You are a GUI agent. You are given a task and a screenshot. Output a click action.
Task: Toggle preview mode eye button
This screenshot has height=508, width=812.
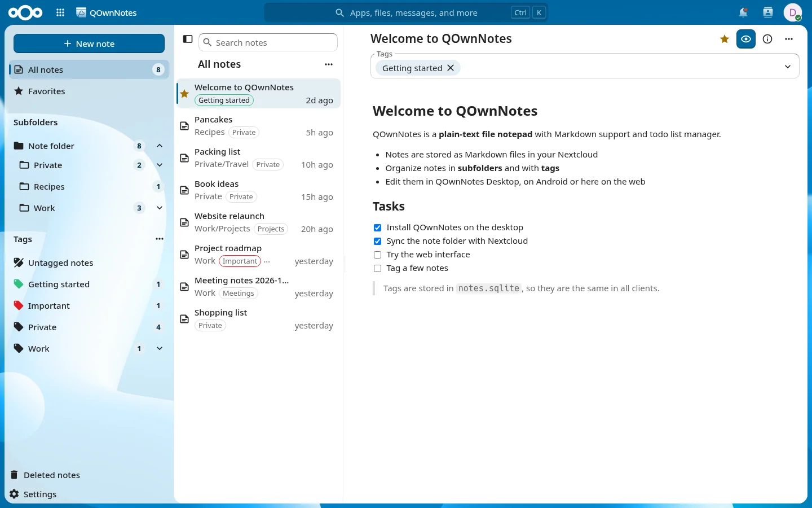(x=746, y=39)
